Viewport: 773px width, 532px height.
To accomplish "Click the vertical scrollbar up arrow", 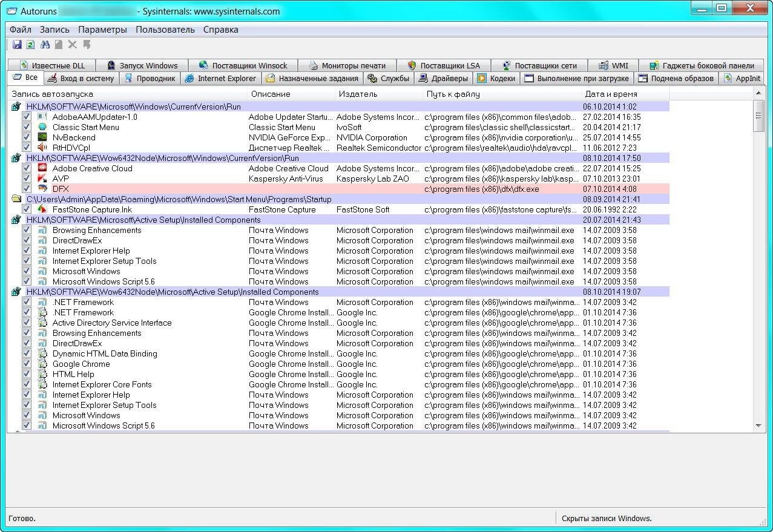I will click(x=759, y=93).
